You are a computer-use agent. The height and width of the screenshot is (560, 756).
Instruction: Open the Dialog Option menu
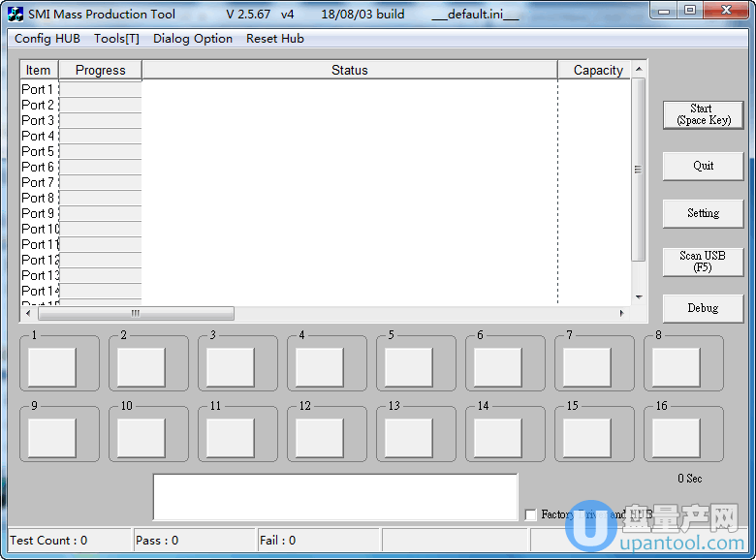tap(193, 39)
